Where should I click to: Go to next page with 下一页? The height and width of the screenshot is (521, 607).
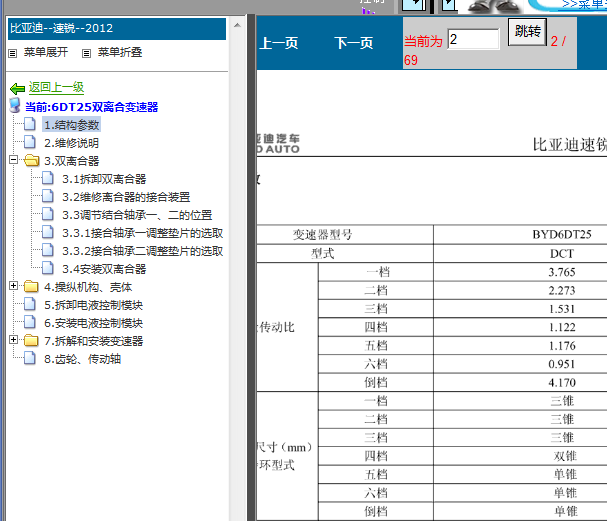pyautogui.click(x=354, y=43)
